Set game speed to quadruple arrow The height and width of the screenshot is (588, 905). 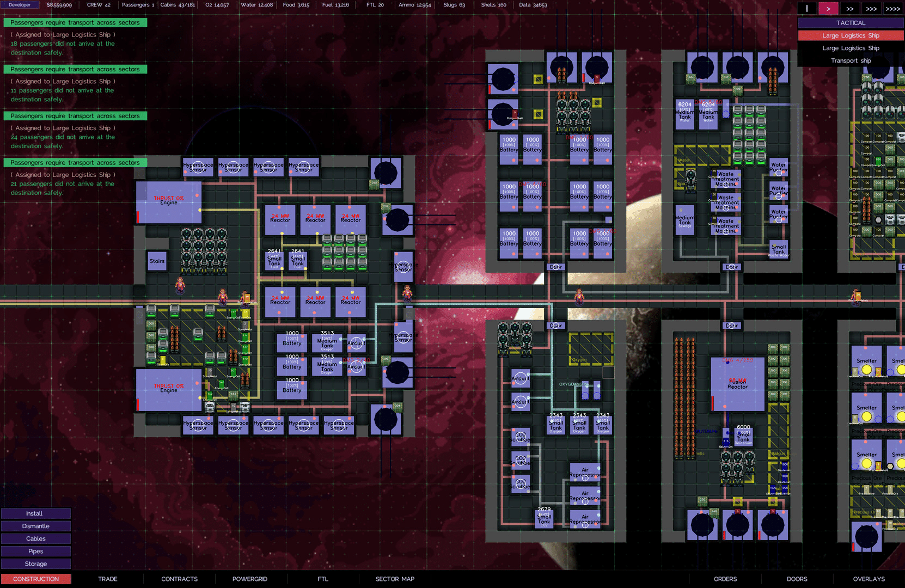pos(893,9)
